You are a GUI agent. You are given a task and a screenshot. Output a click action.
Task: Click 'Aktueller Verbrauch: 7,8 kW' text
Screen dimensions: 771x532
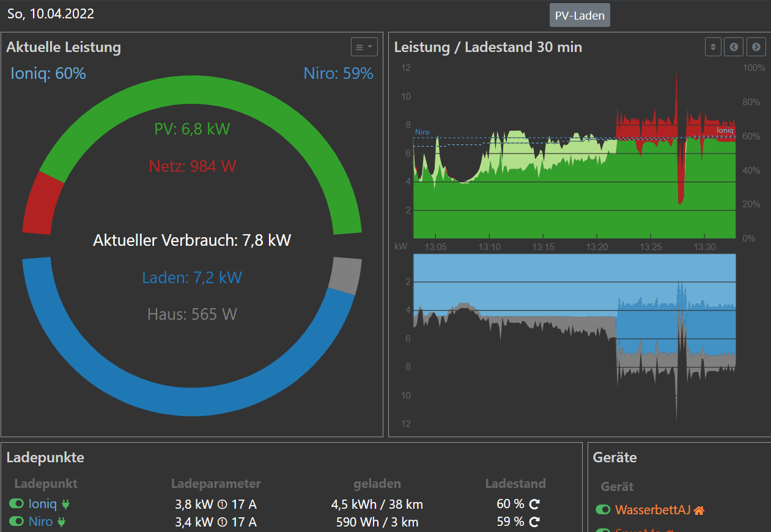tap(192, 240)
